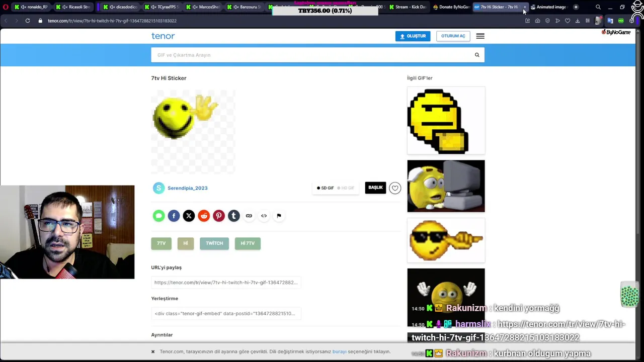Switch to Stream - Kick Dashboard tab
The height and width of the screenshot is (362, 644).
click(x=408, y=7)
